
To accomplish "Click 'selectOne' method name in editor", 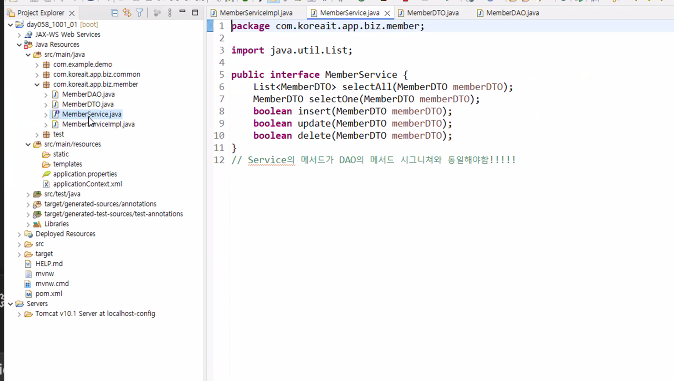I will (334, 99).
